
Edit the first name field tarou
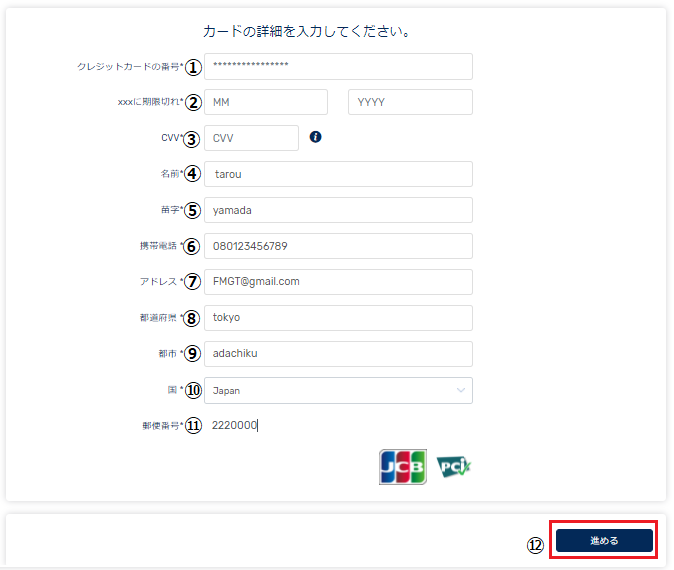click(338, 174)
